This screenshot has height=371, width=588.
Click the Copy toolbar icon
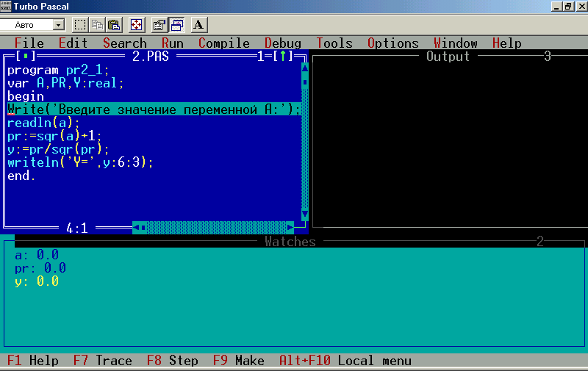(x=97, y=25)
